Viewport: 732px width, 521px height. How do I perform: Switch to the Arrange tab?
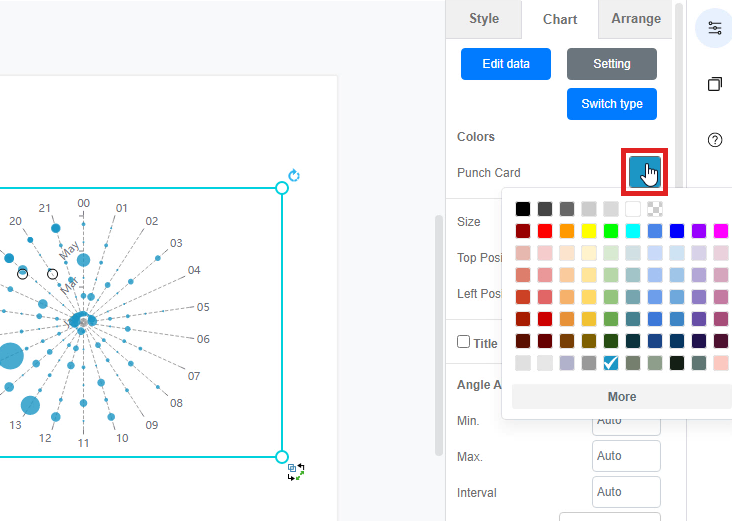(x=636, y=19)
